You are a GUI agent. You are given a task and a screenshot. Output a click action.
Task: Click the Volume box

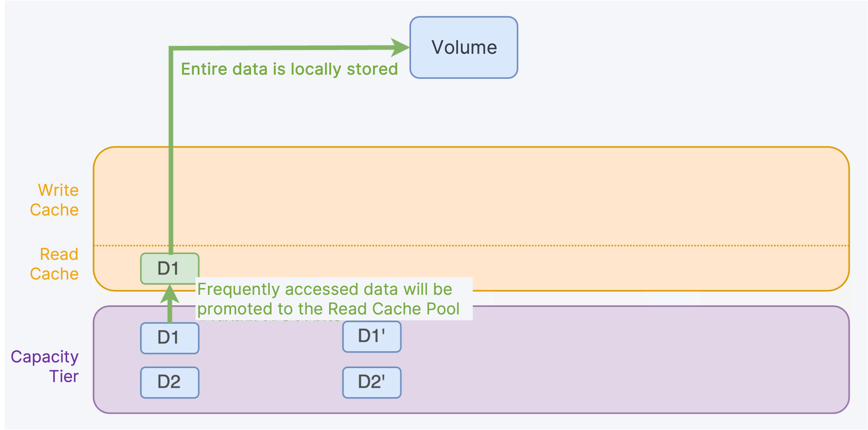[x=464, y=47]
